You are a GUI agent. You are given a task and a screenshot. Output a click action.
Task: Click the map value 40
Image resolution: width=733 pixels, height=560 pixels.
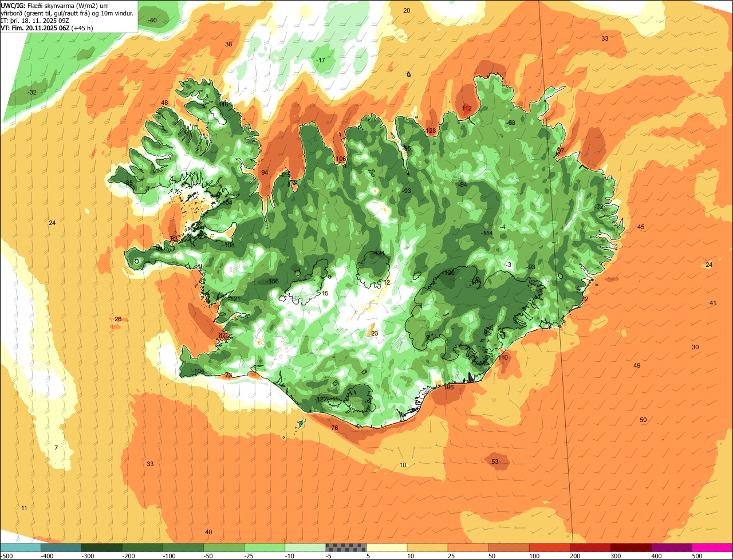[208, 532]
